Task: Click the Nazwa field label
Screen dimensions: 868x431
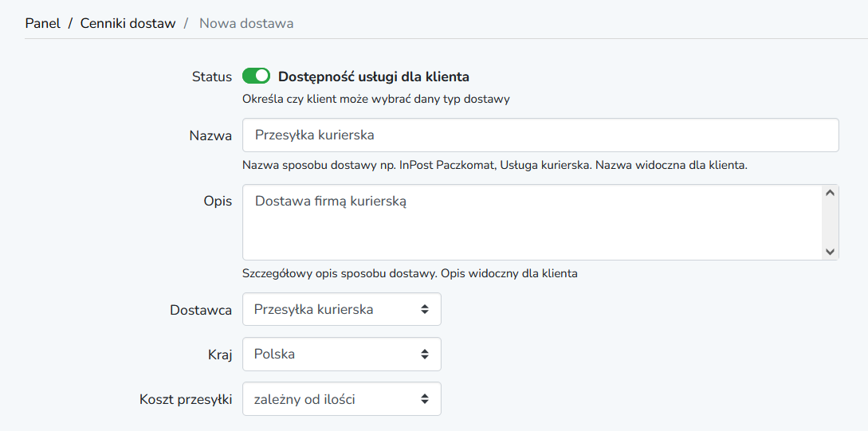Action: [x=210, y=135]
